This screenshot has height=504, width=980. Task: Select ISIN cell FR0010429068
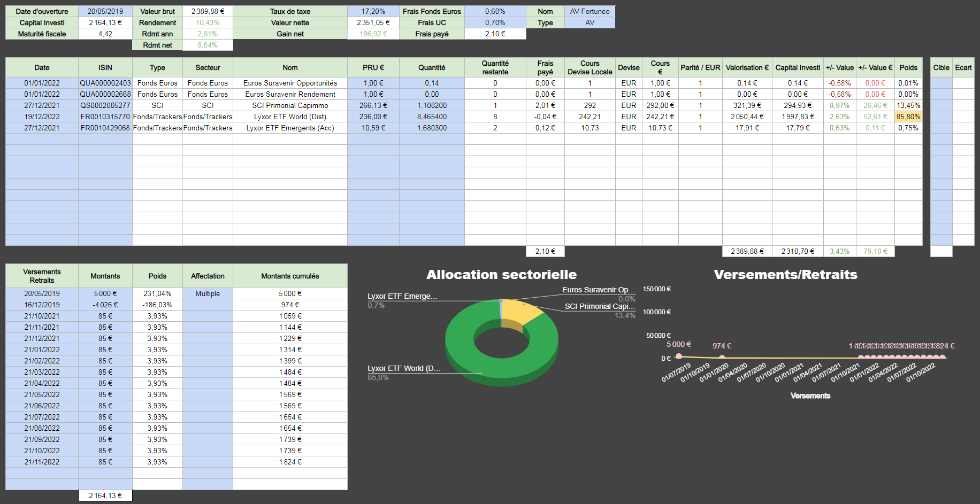coord(105,128)
